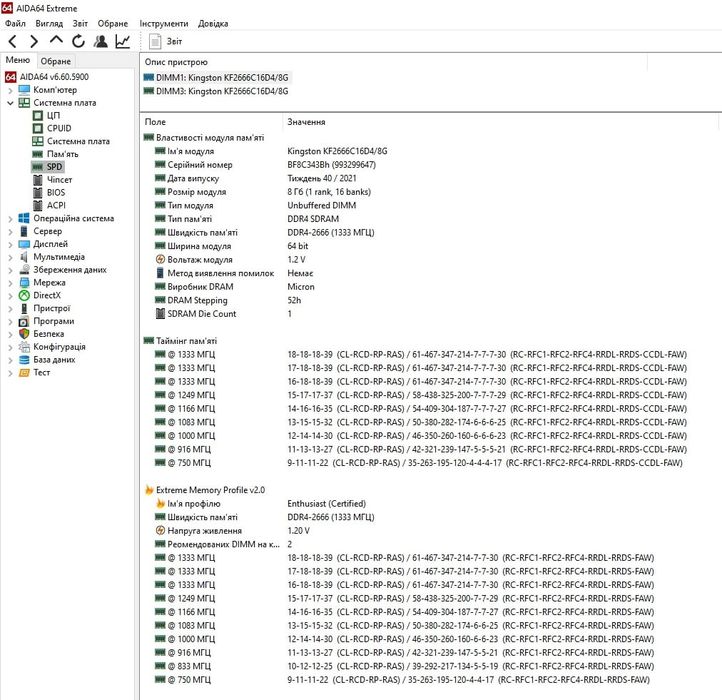Go up one level with the up arrow icon
The image size is (722, 700).
56,41
